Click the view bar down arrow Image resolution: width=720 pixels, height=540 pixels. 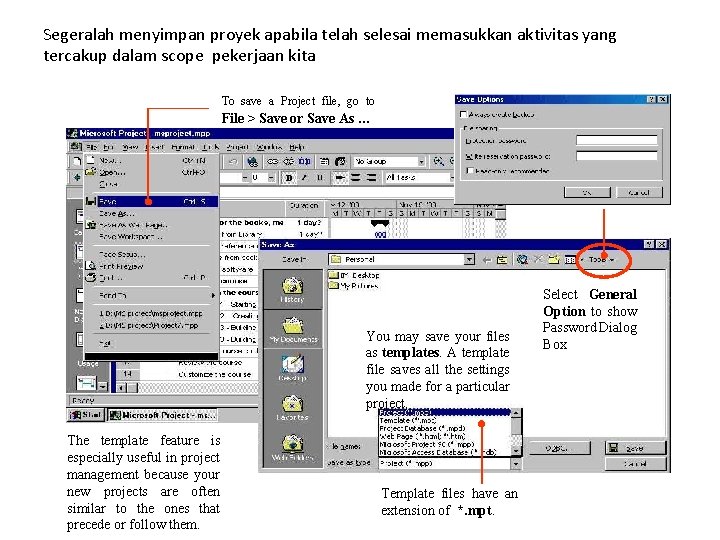103,386
